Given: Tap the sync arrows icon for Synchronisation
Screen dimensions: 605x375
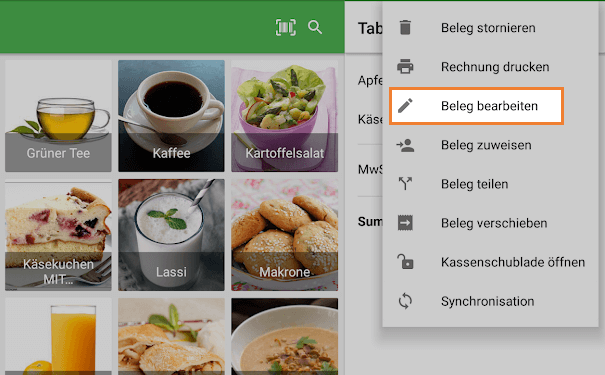Looking at the screenshot, I should tap(405, 301).
